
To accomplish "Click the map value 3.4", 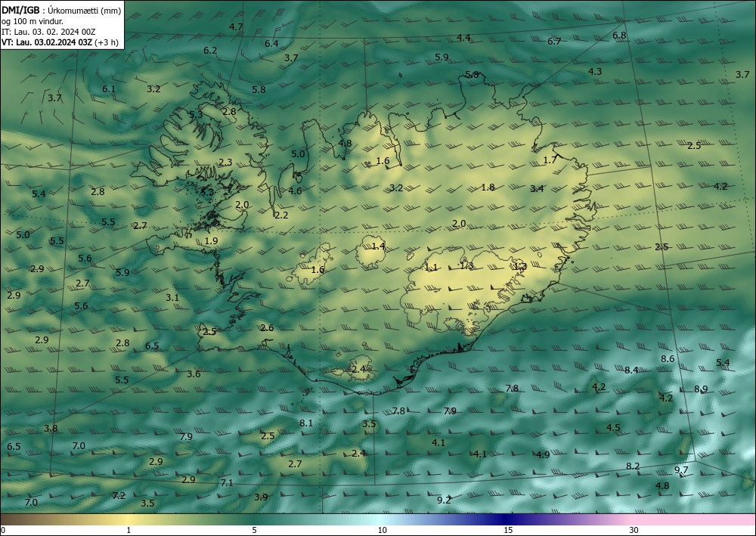I will 537,188.
